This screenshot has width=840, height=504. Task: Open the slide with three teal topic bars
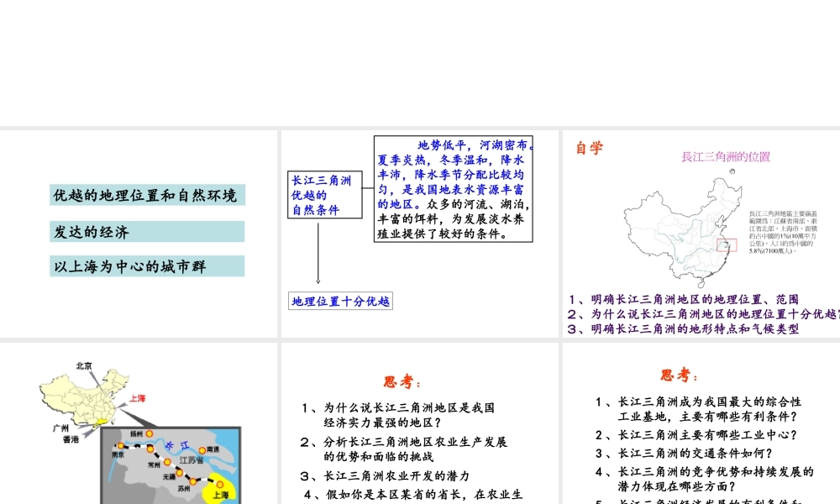tap(139, 234)
